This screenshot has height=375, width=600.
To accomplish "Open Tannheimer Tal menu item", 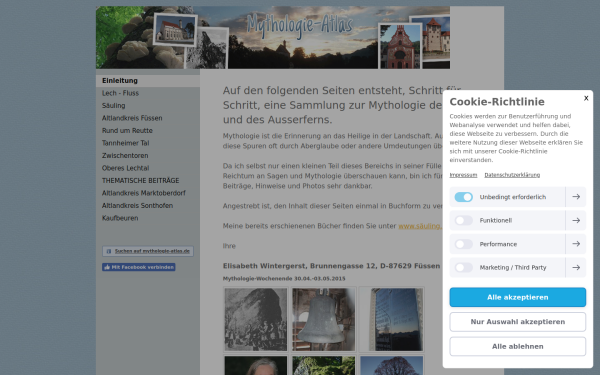I will point(126,143).
